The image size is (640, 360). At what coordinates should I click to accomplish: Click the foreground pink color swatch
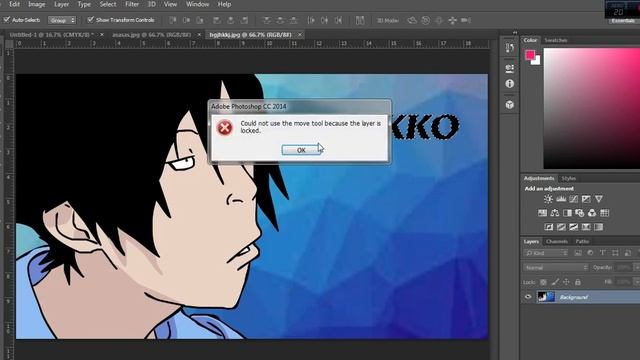pos(530,54)
